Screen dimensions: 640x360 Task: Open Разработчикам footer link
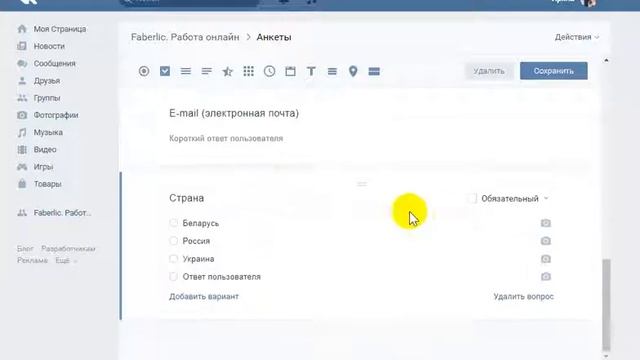click(x=68, y=249)
